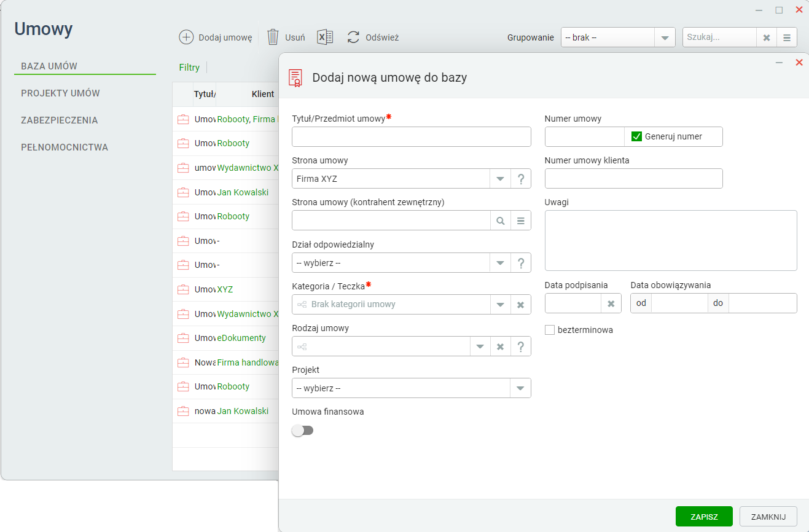Click the Numer umowy klienta field
This screenshot has width=809, height=532.
tap(633, 179)
